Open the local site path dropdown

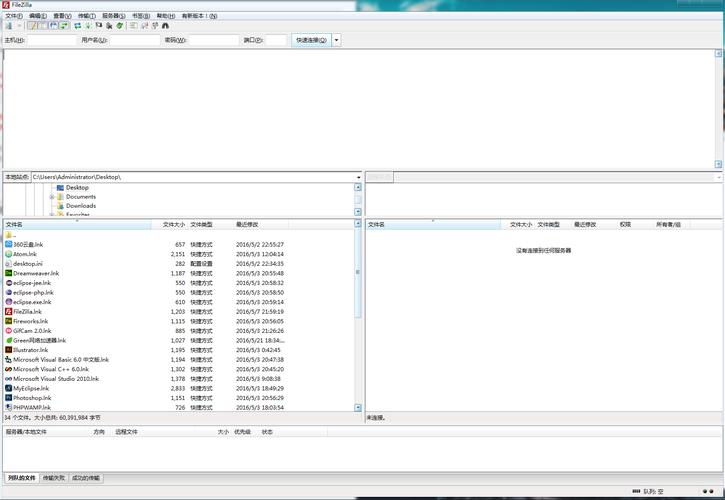coord(358,177)
